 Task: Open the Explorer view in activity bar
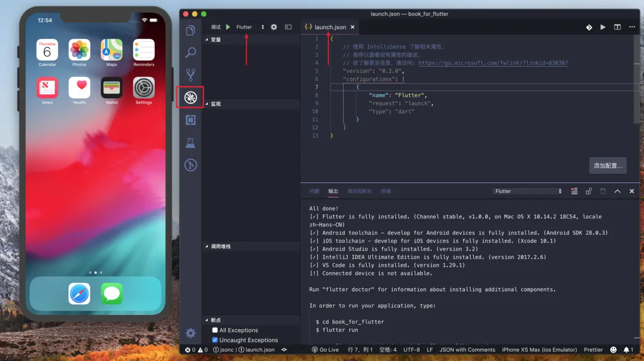pos(191,31)
